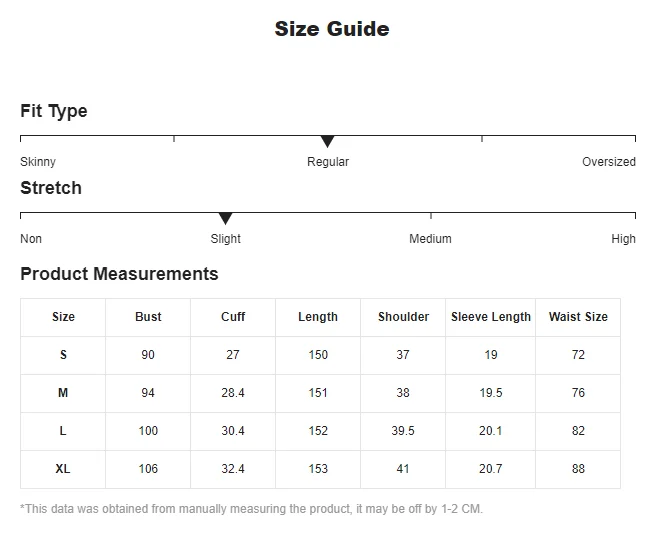Click the Cuff column header

click(233, 317)
